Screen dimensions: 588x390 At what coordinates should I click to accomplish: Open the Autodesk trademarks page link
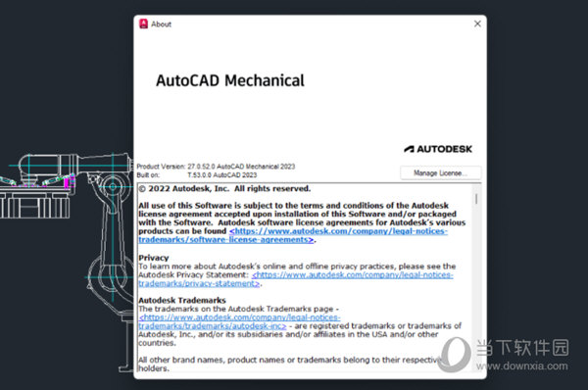(x=239, y=321)
